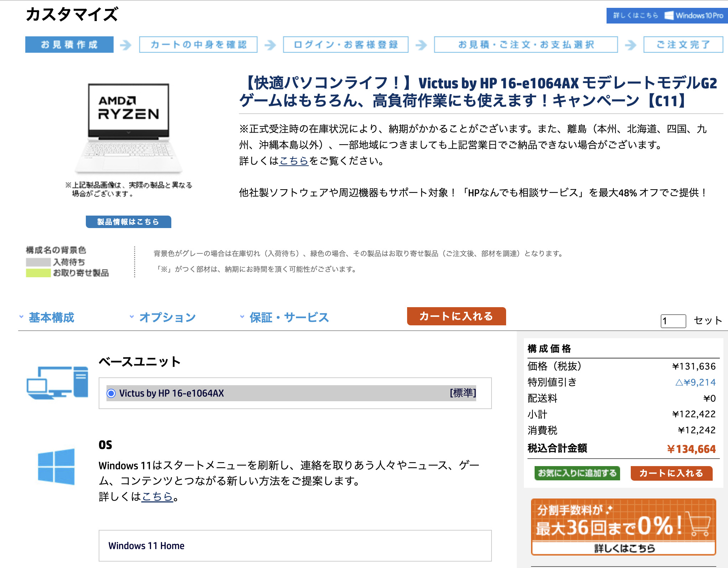Open the カートの中身を確認 step
This screenshot has height=568, width=728.
[198, 45]
